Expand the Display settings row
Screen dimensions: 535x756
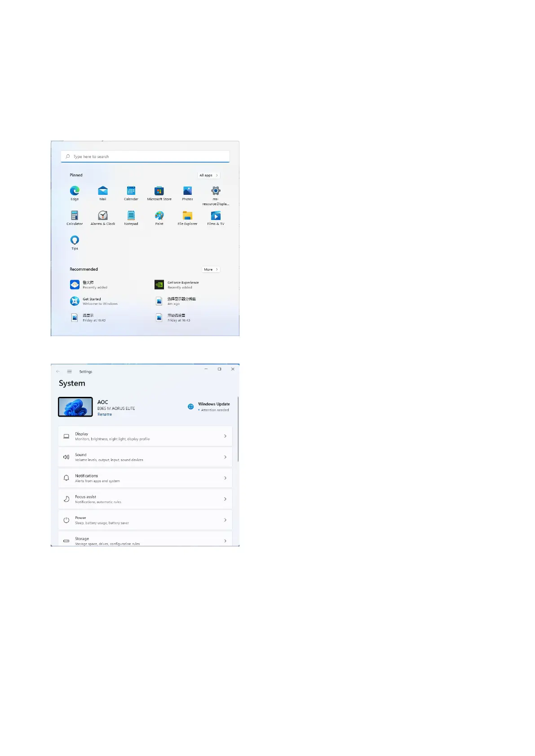145,436
